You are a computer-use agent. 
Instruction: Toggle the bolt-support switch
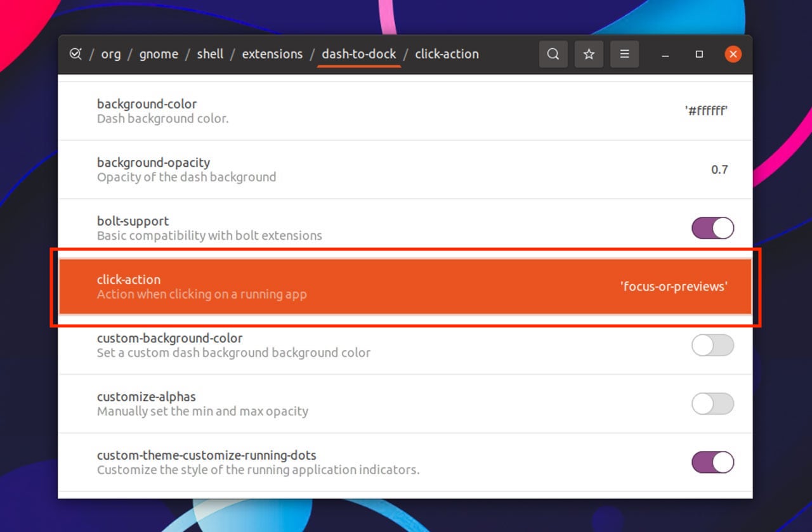coord(712,228)
